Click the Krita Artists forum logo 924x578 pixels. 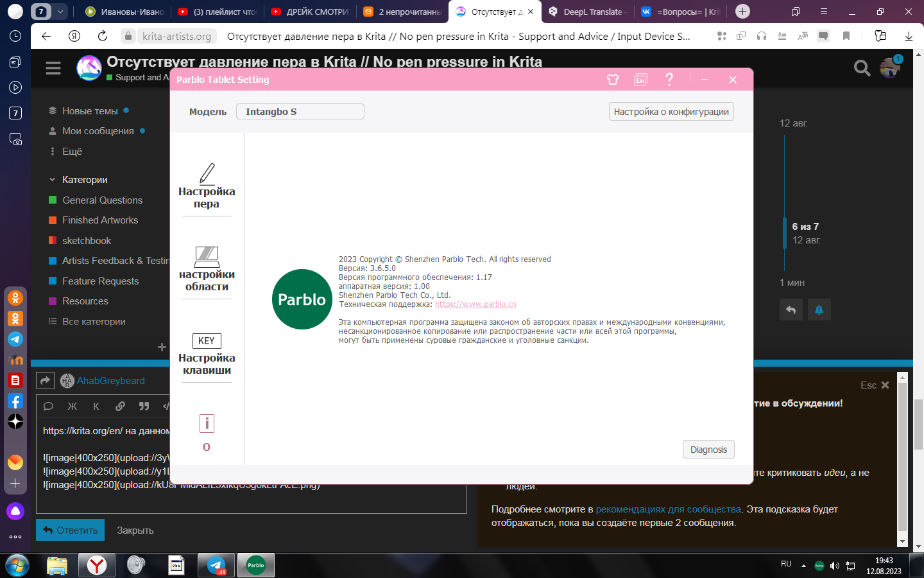89,68
